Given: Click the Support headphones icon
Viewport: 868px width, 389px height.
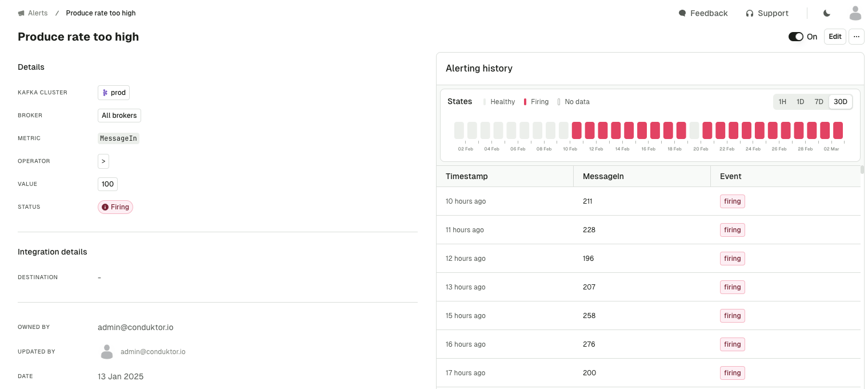Looking at the screenshot, I should point(750,13).
